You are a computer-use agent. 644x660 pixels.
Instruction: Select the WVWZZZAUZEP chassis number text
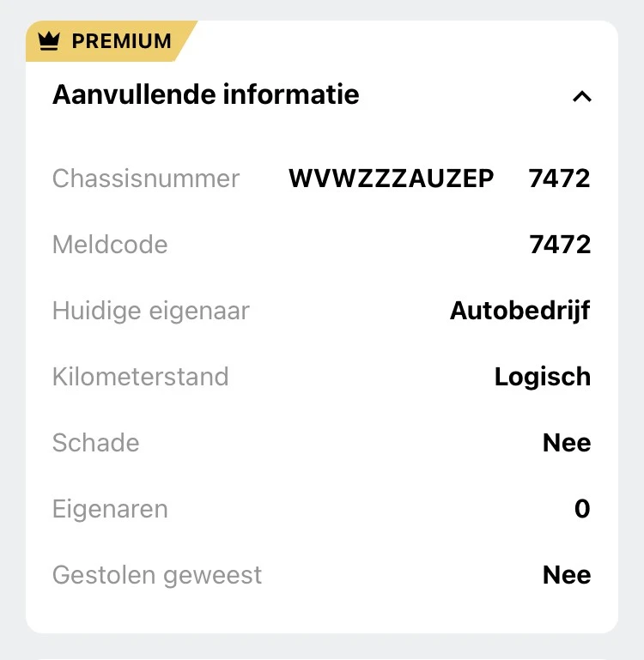click(x=391, y=179)
